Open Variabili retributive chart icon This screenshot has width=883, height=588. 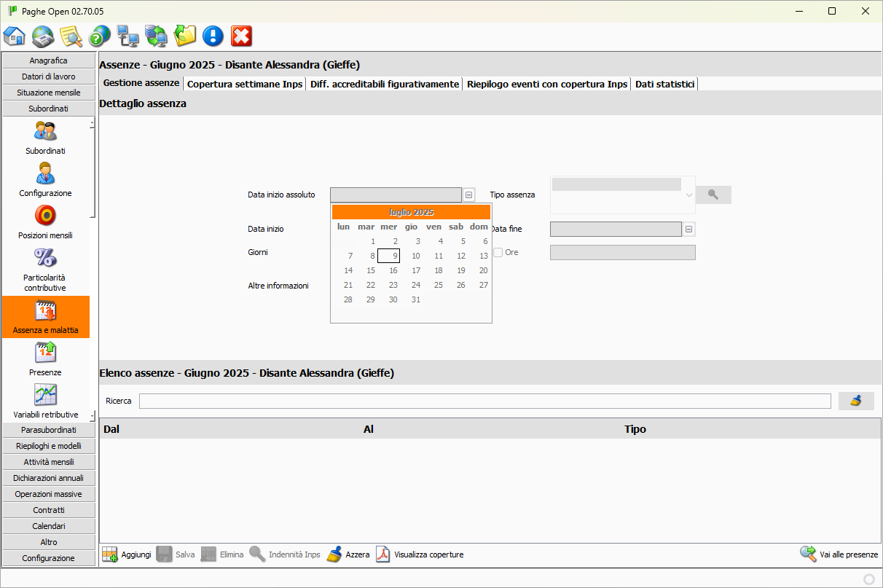tap(45, 396)
